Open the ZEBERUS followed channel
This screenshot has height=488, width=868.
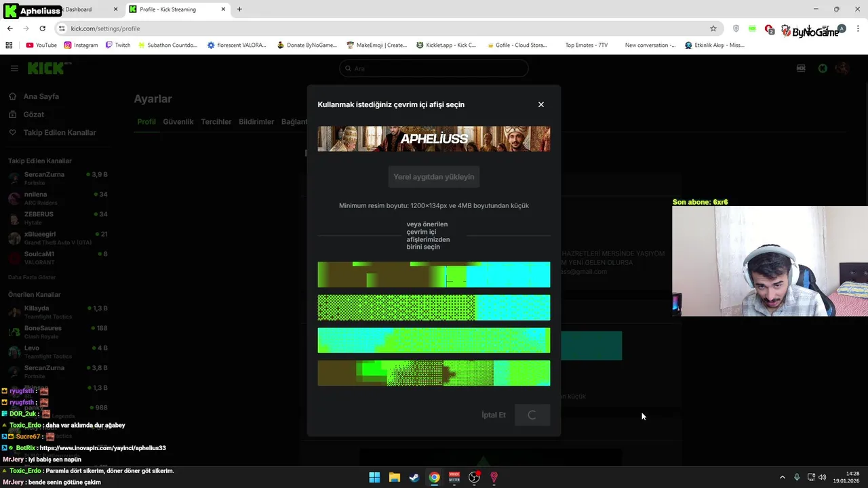pyautogui.click(x=58, y=218)
